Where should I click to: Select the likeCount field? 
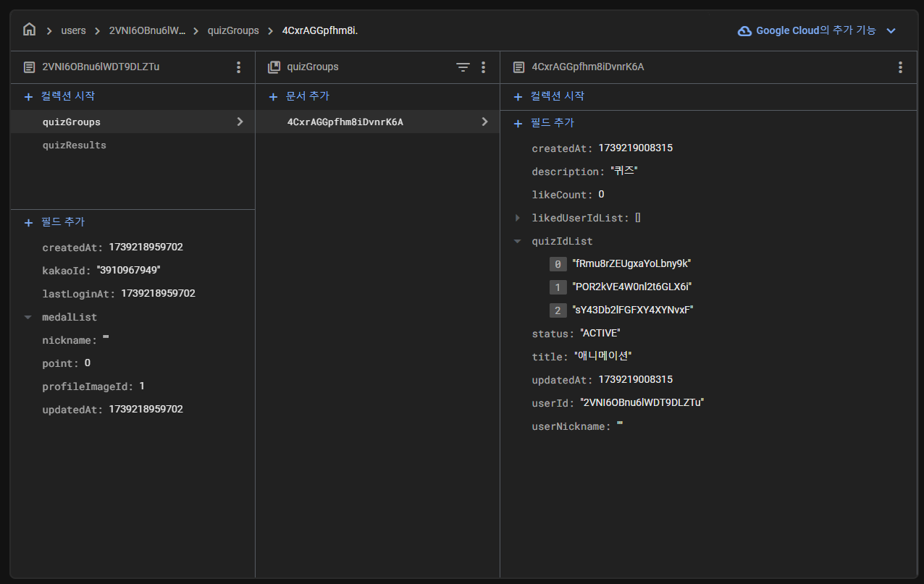[x=568, y=195]
